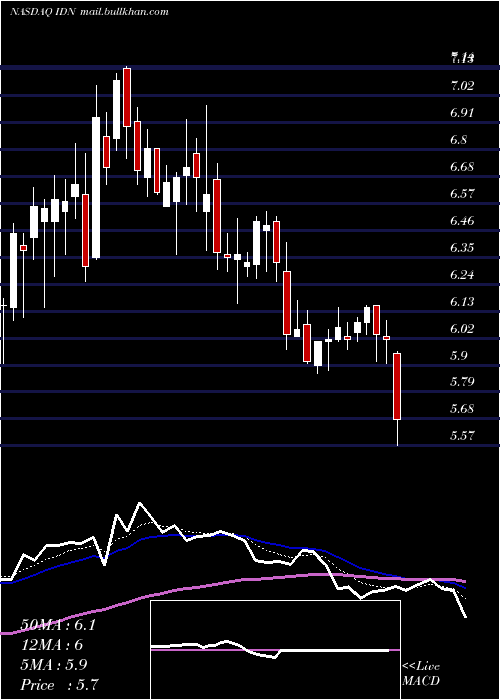Click the 50MA : 6.1 legend text

pyautogui.click(x=58, y=625)
